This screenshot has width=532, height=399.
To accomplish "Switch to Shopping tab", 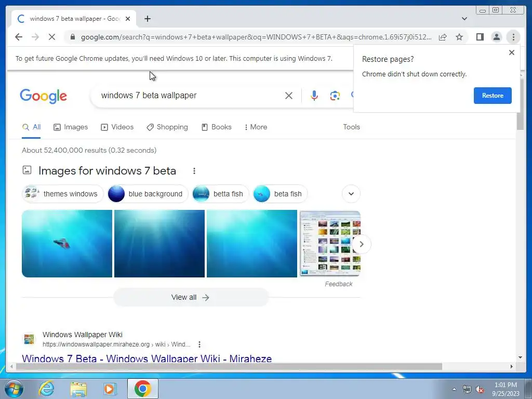I will (x=167, y=127).
